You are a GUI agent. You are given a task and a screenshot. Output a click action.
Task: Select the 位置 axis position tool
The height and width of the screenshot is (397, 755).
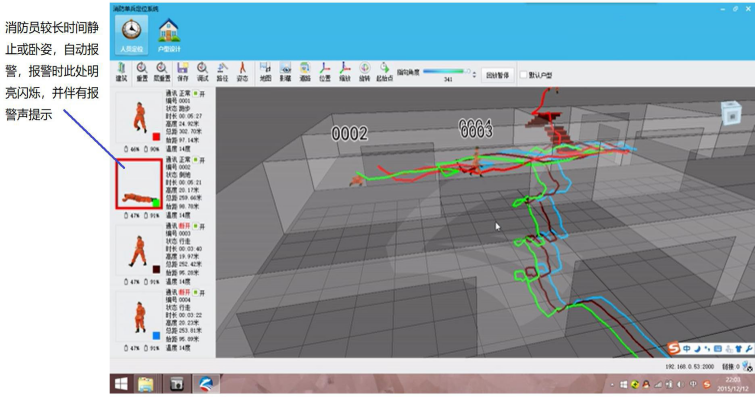coord(325,71)
